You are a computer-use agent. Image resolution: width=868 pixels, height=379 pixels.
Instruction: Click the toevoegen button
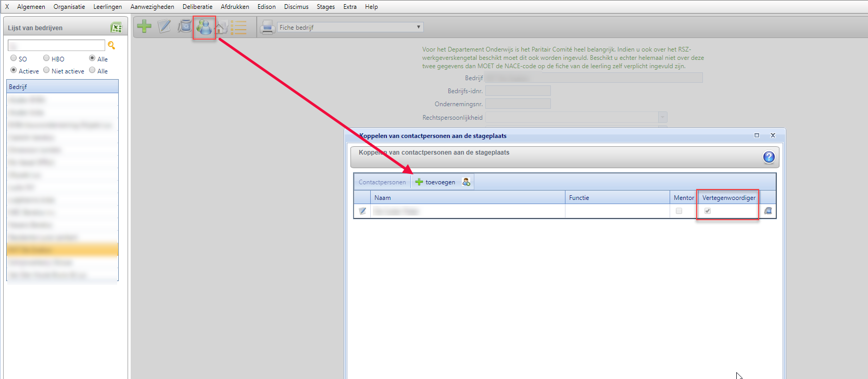click(435, 182)
